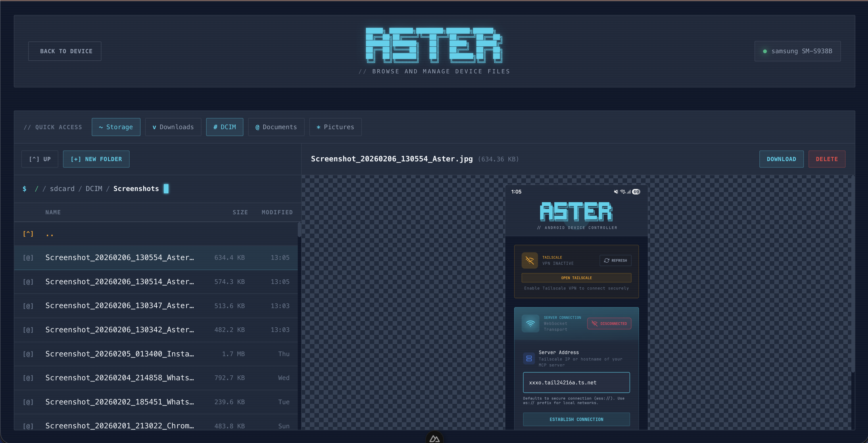Click the xxxo.tail24216a.ts.net address field
The width and height of the screenshot is (868, 443).
pyautogui.click(x=576, y=383)
